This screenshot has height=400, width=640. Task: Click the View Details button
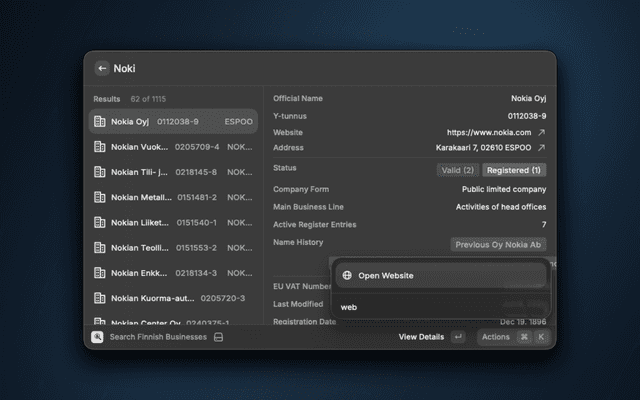pos(421,337)
